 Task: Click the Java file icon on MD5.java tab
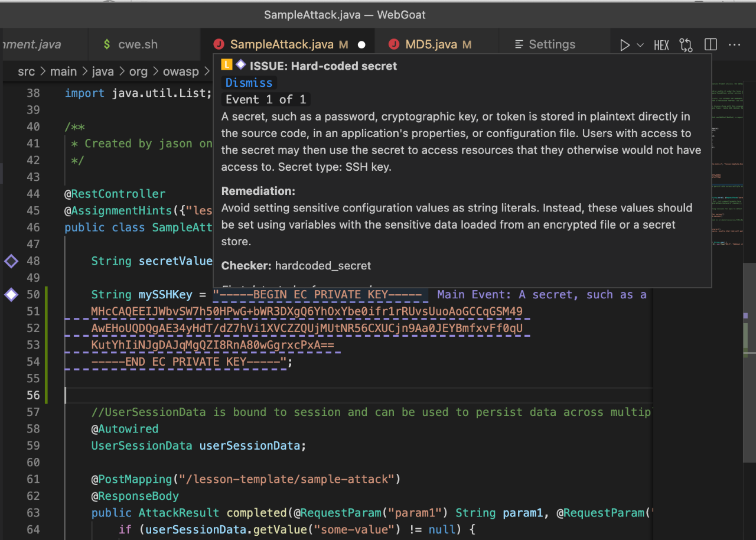pyautogui.click(x=394, y=45)
